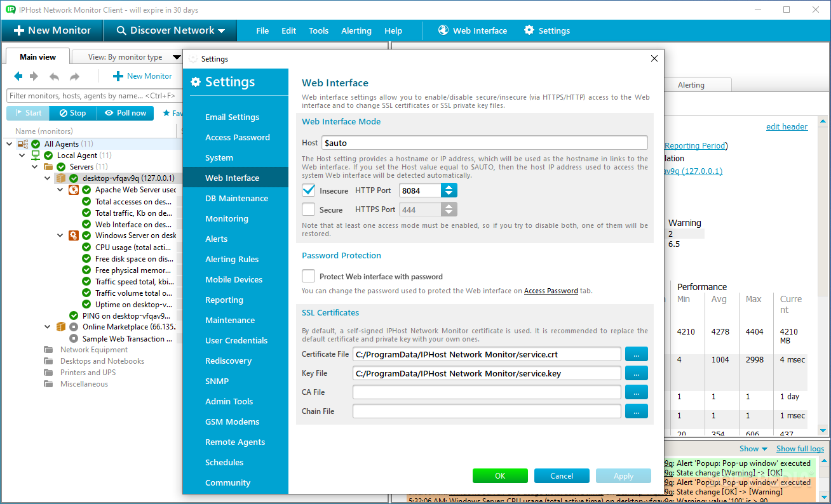Browse for CA File
This screenshot has height=504, width=831.
[x=637, y=392]
